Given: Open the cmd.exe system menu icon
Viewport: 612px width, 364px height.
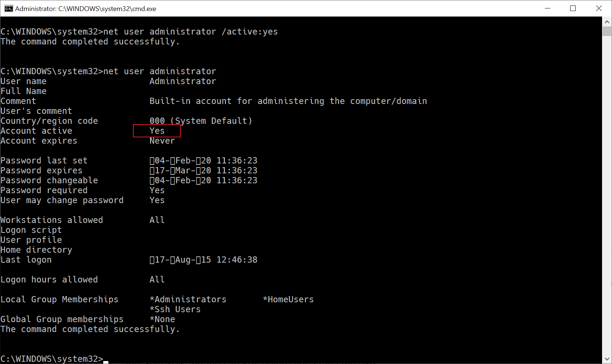Looking at the screenshot, I should pos(8,8).
